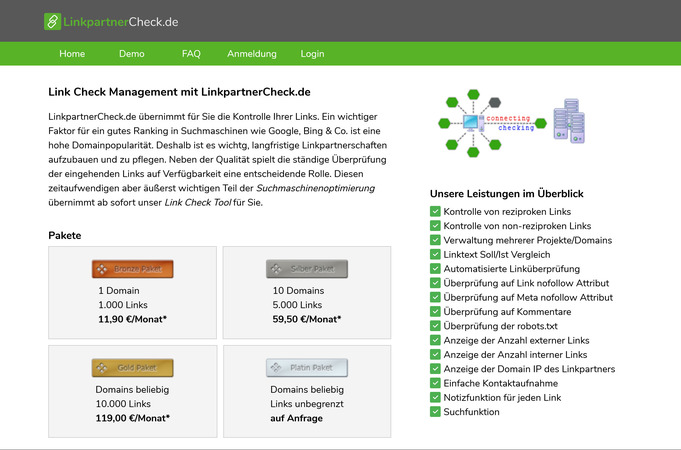Viewport: 681px width, 450px height.
Task: Click the 'Überprüfung der robots.txt' list text
Action: pyautogui.click(x=500, y=326)
